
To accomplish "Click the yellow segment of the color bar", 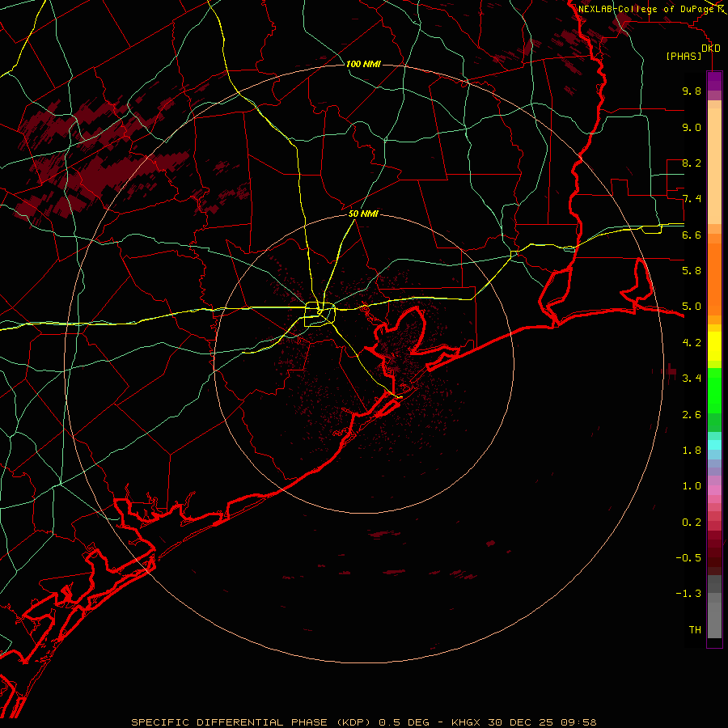I will pos(714,346).
